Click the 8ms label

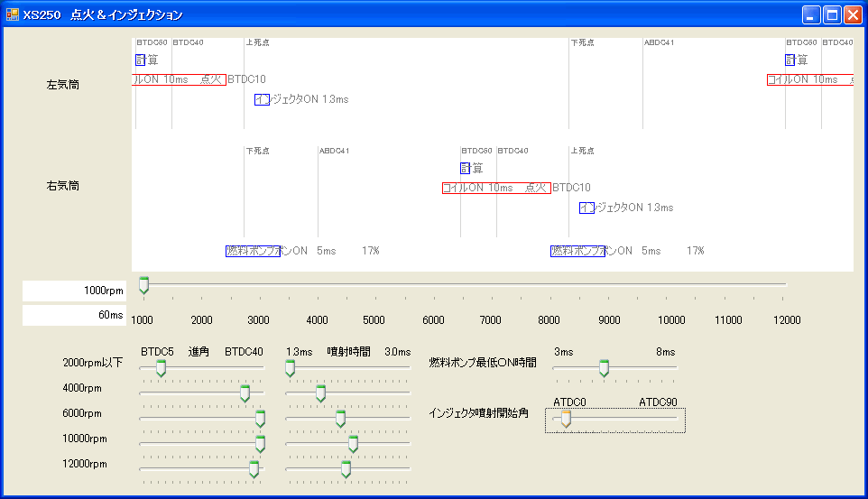click(x=666, y=352)
